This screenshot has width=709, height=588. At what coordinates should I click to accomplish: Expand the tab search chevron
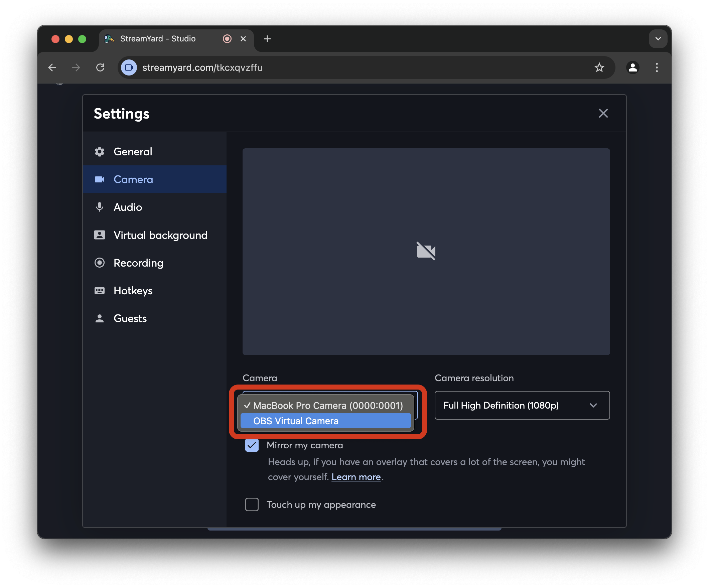(x=658, y=39)
